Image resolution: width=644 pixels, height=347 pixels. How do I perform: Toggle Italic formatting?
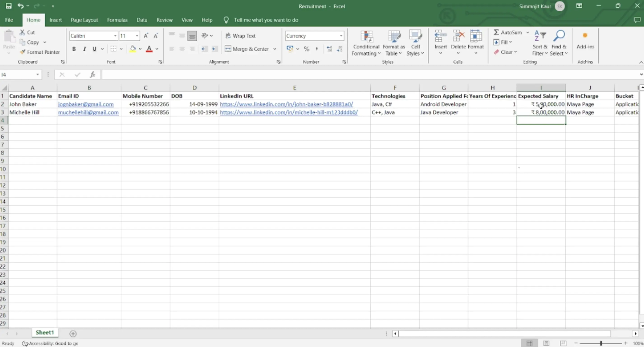point(84,49)
